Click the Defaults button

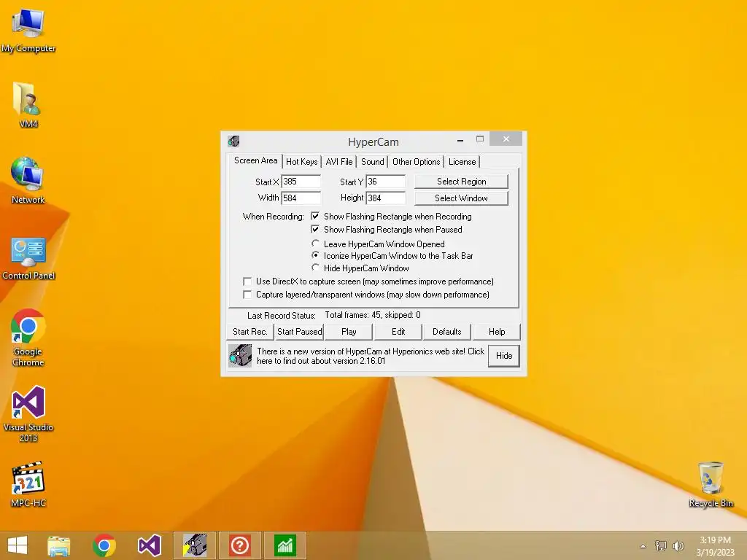click(447, 332)
